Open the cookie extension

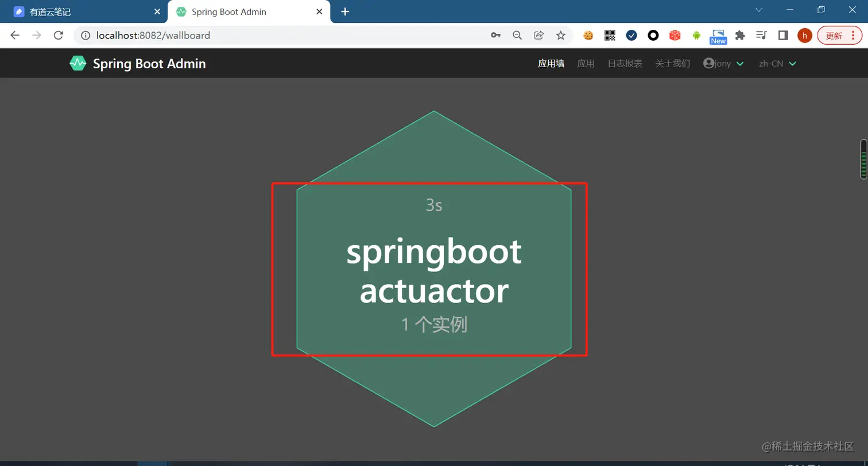pyautogui.click(x=588, y=36)
